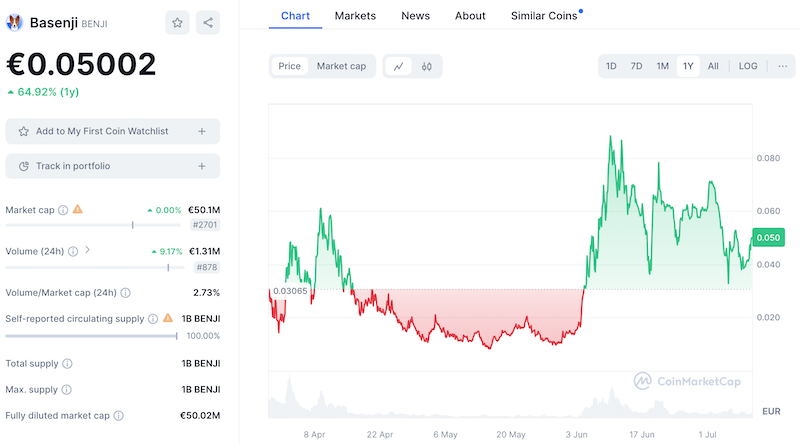Viewport: 800px width, 444px height.
Task: Click the plus icon on Add to Watchlist
Action: 202,131
